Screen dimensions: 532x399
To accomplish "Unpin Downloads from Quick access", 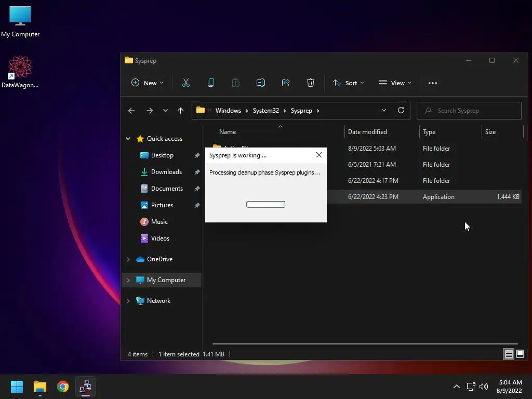I will [x=197, y=172].
